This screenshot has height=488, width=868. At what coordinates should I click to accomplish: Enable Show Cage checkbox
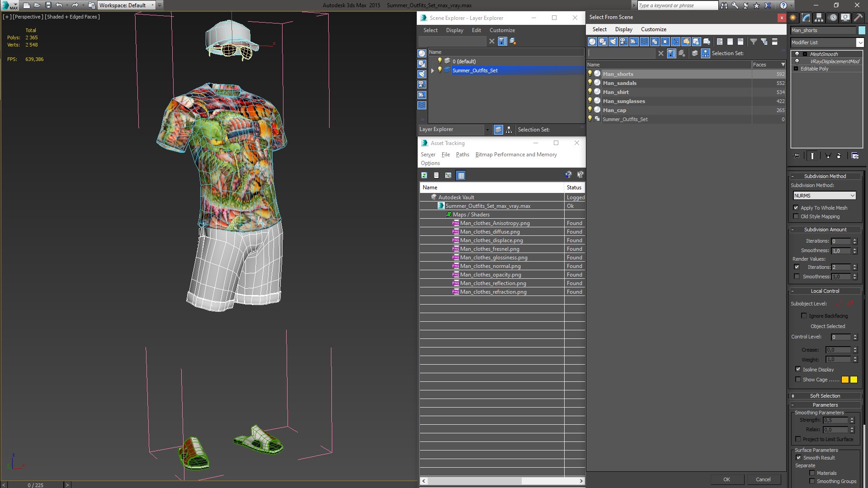click(x=798, y=380)
